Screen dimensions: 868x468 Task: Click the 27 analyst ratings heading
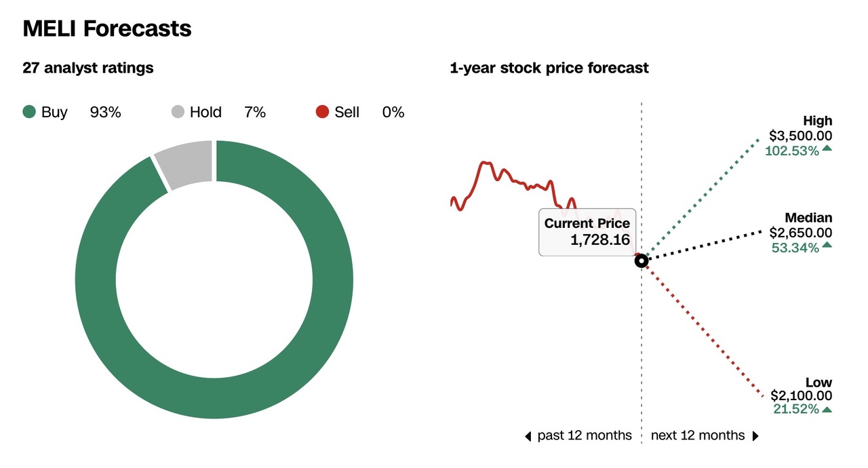88,68
